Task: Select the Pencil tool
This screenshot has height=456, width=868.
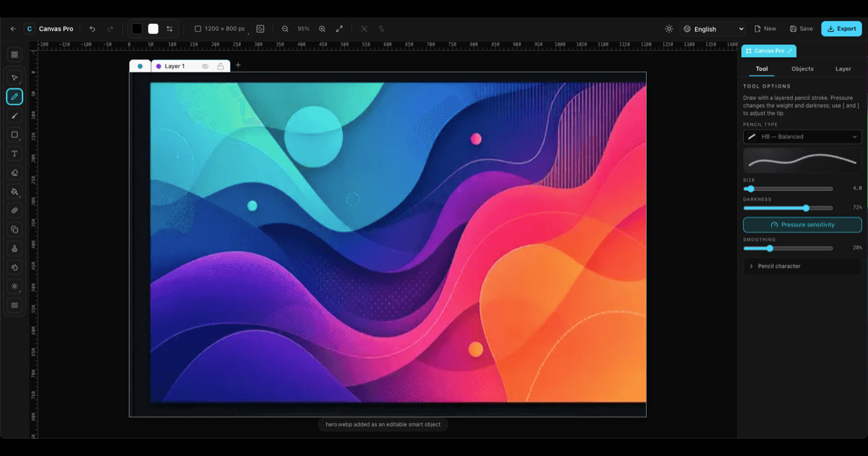Action: 14,96
